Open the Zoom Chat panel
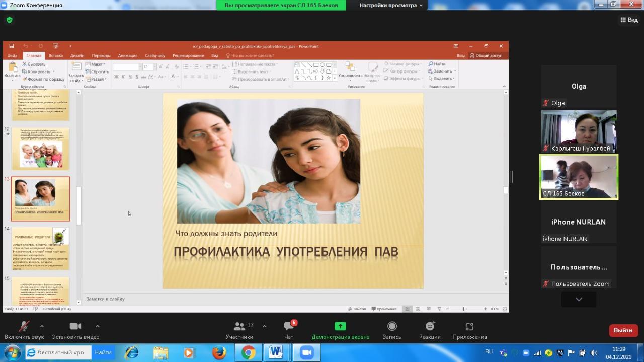The width and height of the screenshot is (644, 362). click(289, 326)
